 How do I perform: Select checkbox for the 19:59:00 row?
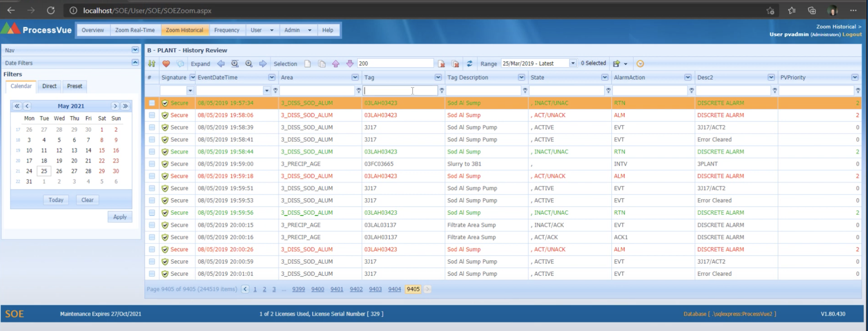pyautogui.click(x=152, y=164)
